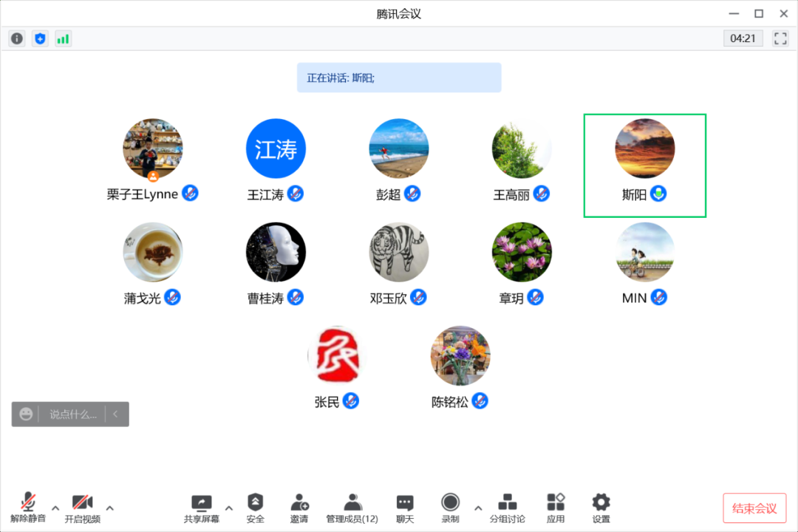Image resolution: width=798 pixels, height=532 pixels.
Task: Select 王江涛's blue avatar
Action: tap(276, 149)
